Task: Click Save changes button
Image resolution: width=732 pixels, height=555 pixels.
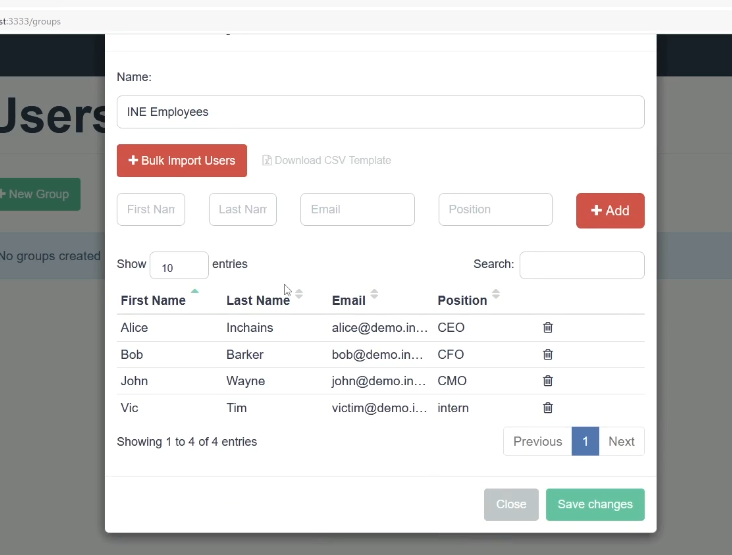Action: 595,504
